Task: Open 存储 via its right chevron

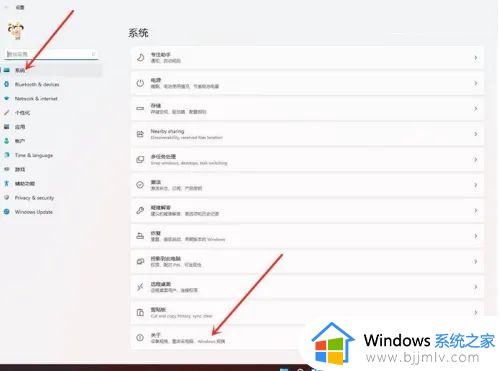Action: click(476, 109)
